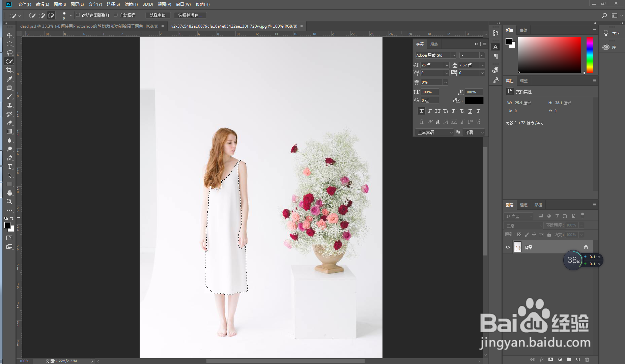Select the Eraser tool
This screenshot has height=364, width=625.
(9, 123)
